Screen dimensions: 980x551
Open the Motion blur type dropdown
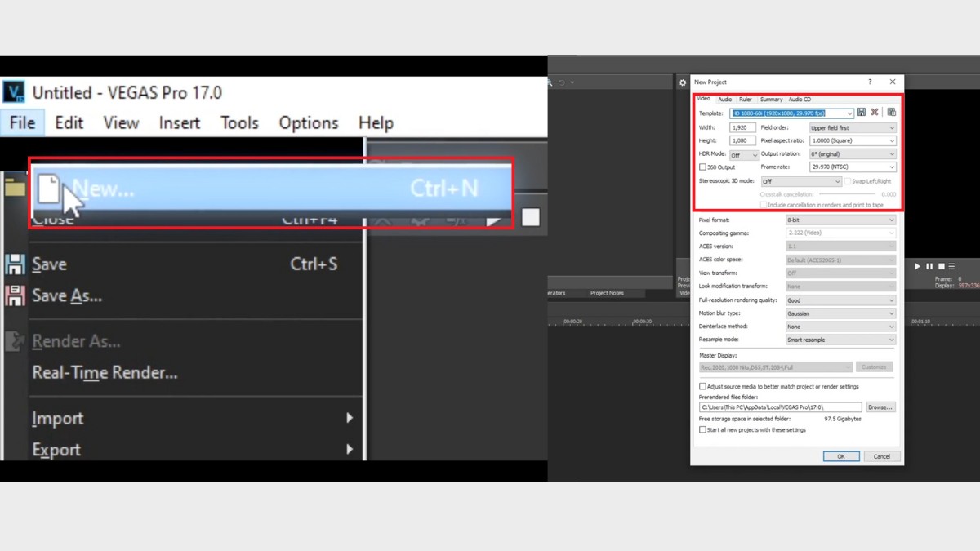840,313
